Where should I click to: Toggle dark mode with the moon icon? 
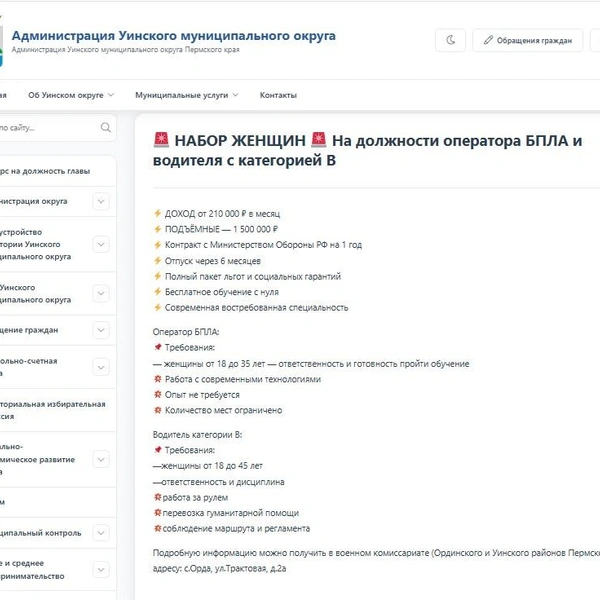coord(450,40)
